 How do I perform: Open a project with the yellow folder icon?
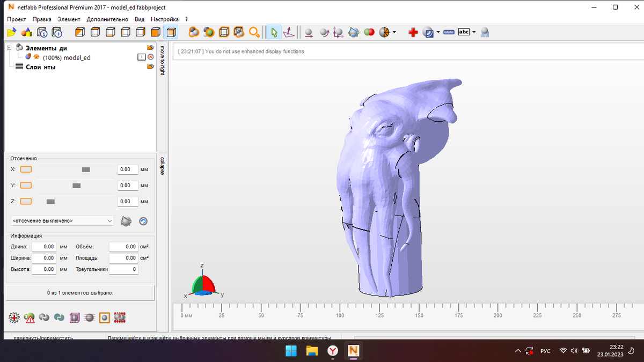(12, 33)
